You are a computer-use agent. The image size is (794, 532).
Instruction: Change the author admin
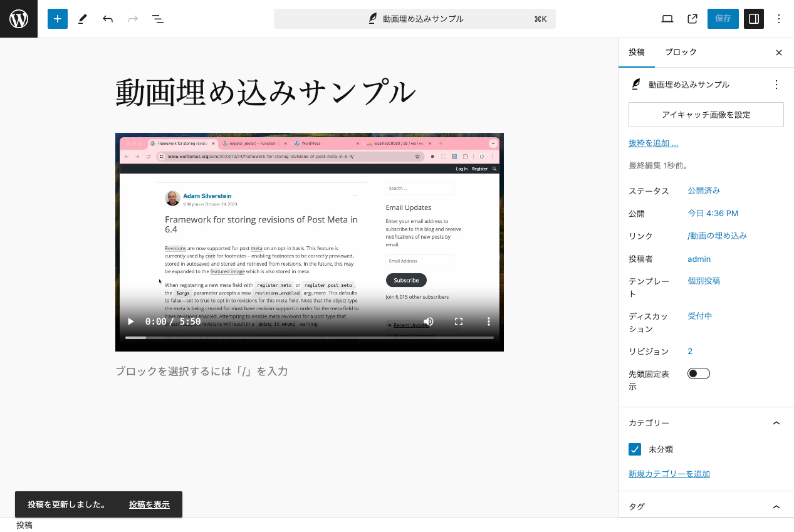[x=699, y=259]
